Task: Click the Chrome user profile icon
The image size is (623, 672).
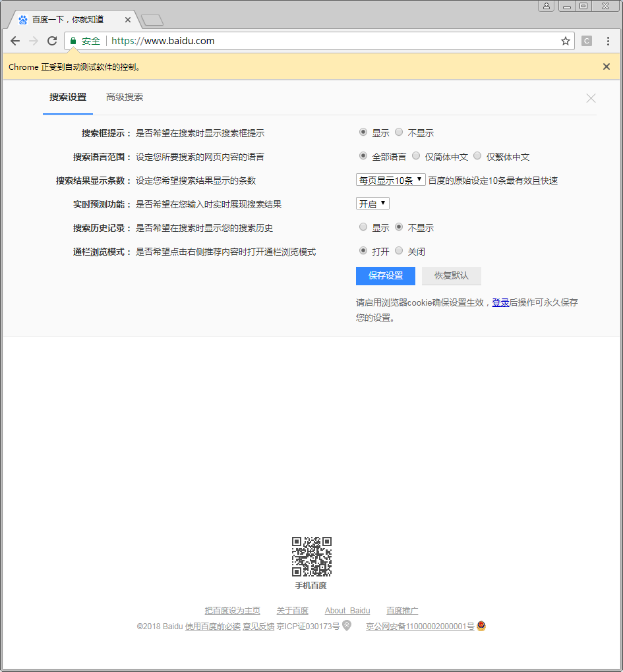Action: click(547, 6)
